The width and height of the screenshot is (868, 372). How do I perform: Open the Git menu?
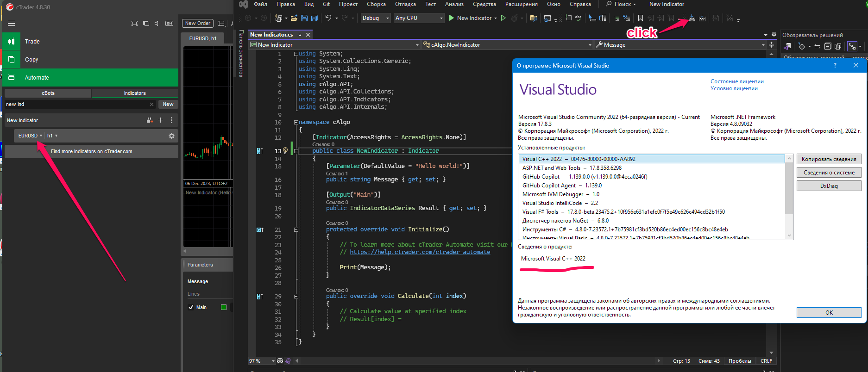click(326, 4)
